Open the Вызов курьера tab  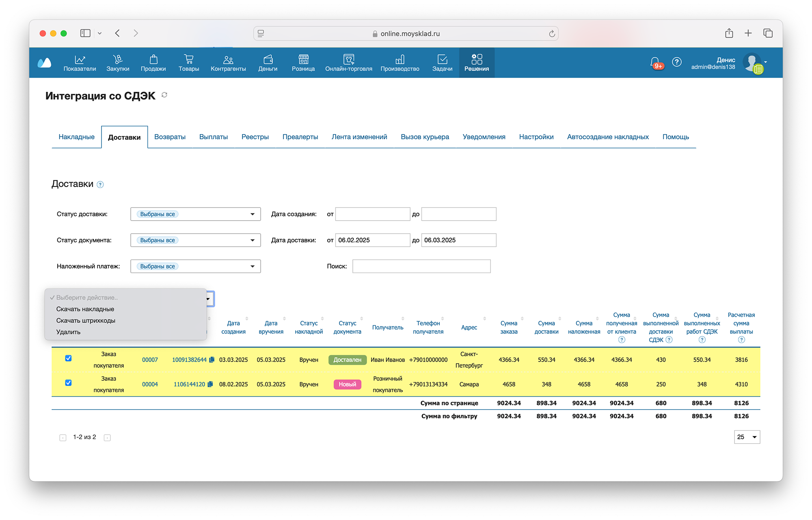tap(425, 137)
